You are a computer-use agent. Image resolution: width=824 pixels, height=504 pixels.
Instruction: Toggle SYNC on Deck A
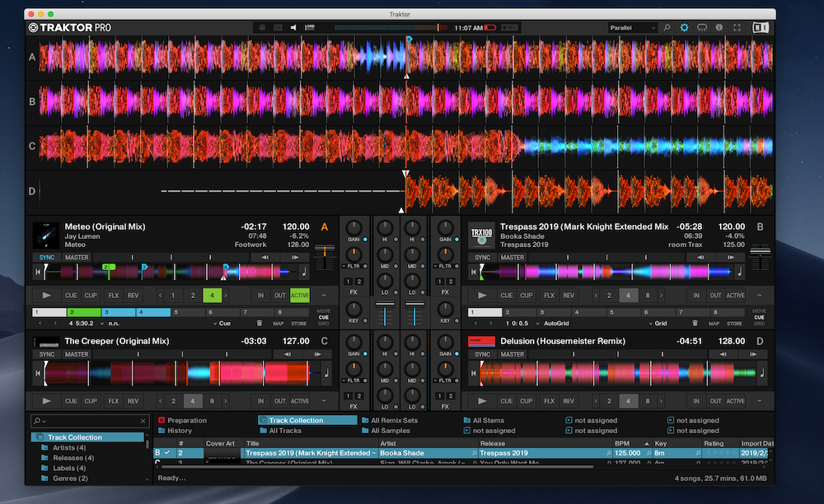46,258
